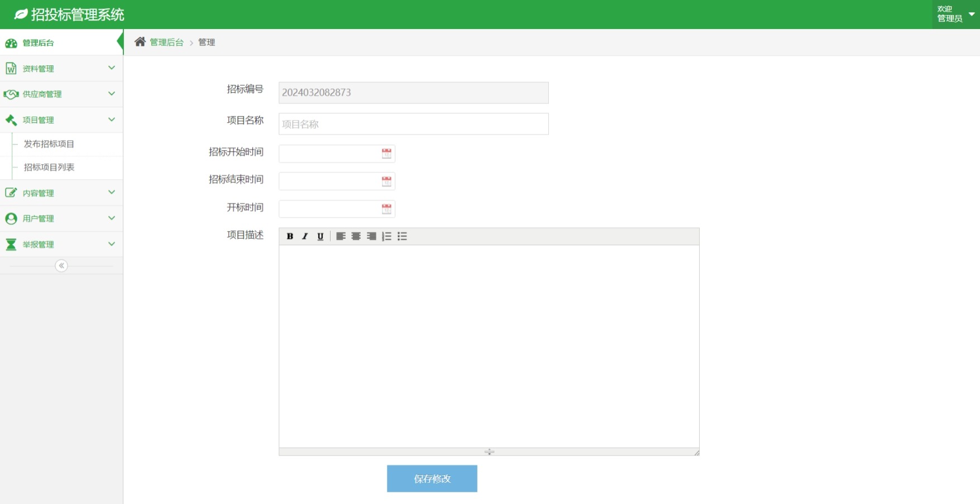Toggle italic formatting in editor

click(x=305, y=236)
